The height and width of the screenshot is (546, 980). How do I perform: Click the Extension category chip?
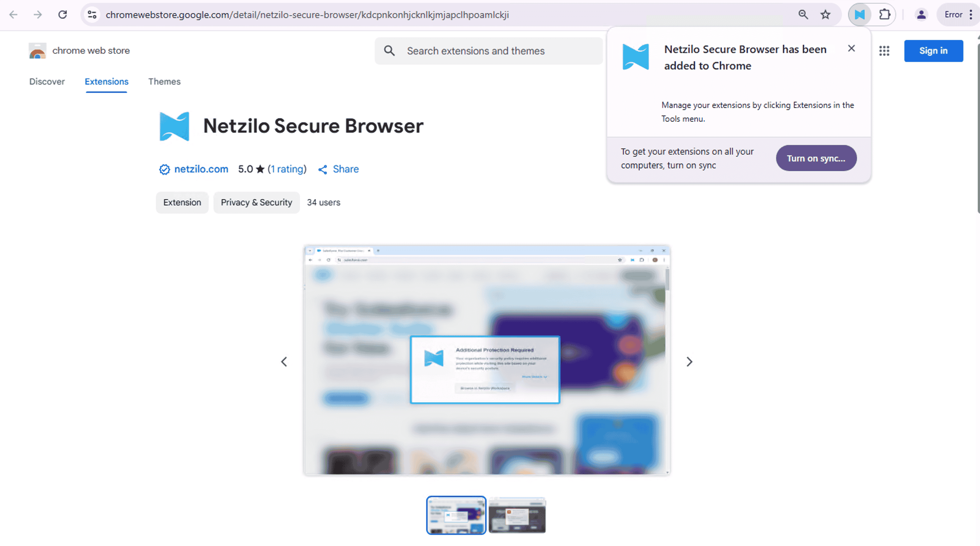point(182,202)
